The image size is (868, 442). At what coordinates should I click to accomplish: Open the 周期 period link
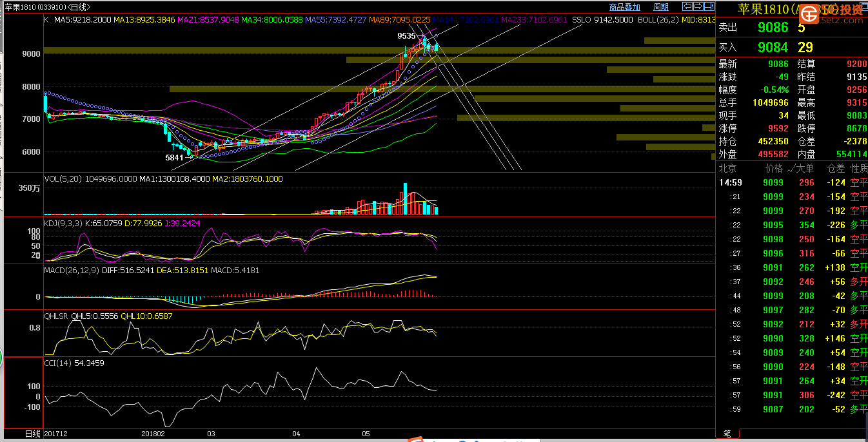(661, 7)
